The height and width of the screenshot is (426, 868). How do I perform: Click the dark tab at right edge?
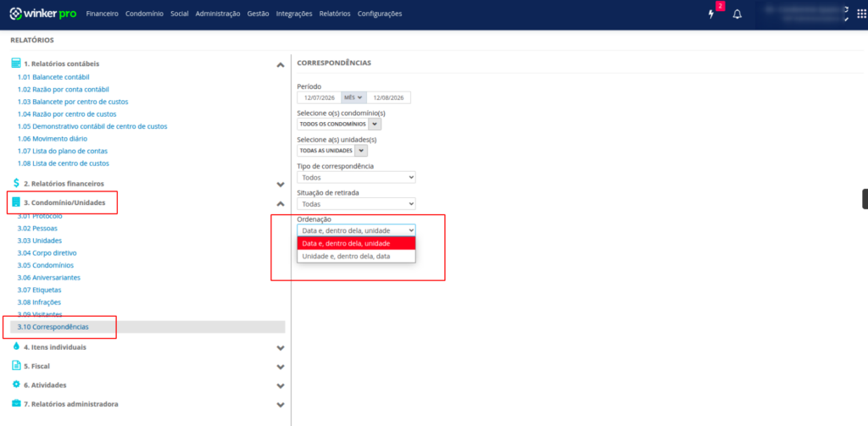click(x=865, y=199)
